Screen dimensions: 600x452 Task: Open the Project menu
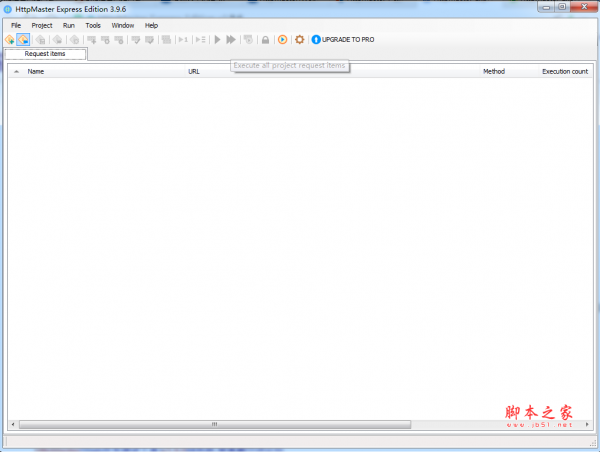42,25
